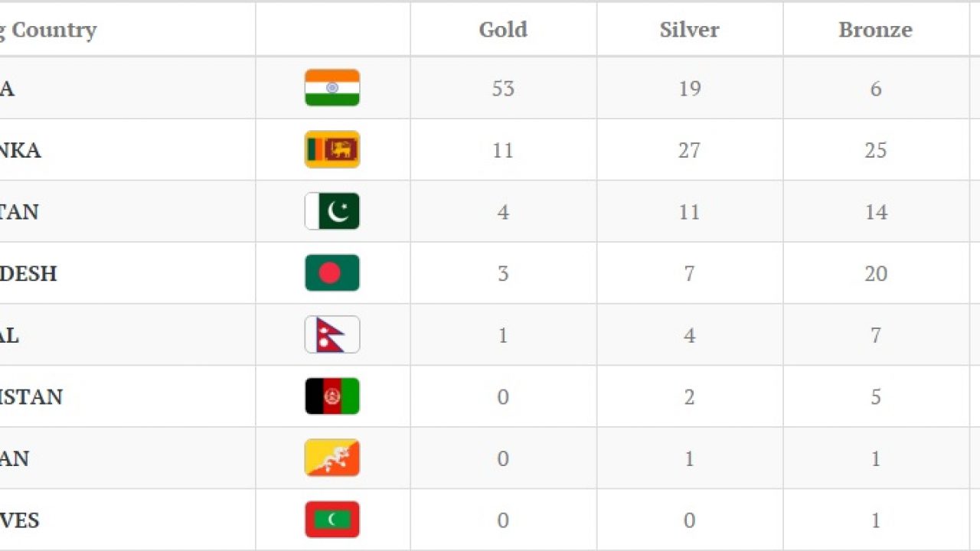
Task: Click the Pakistan flag icon
Action: tap(332, 211)
